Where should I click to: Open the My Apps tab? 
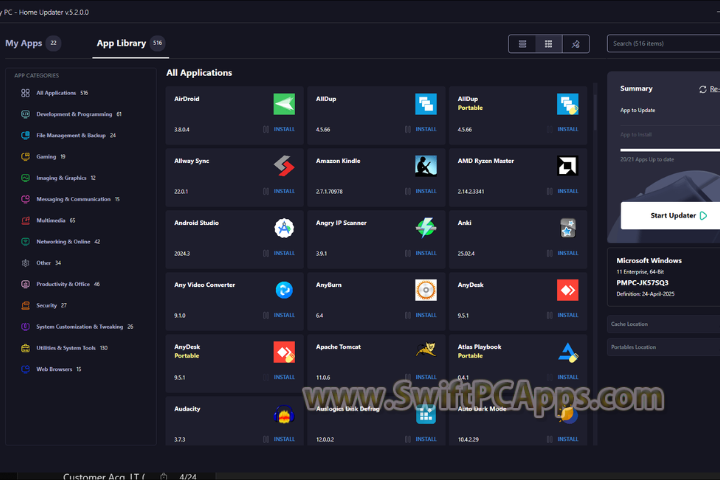(x=33, y=43)
